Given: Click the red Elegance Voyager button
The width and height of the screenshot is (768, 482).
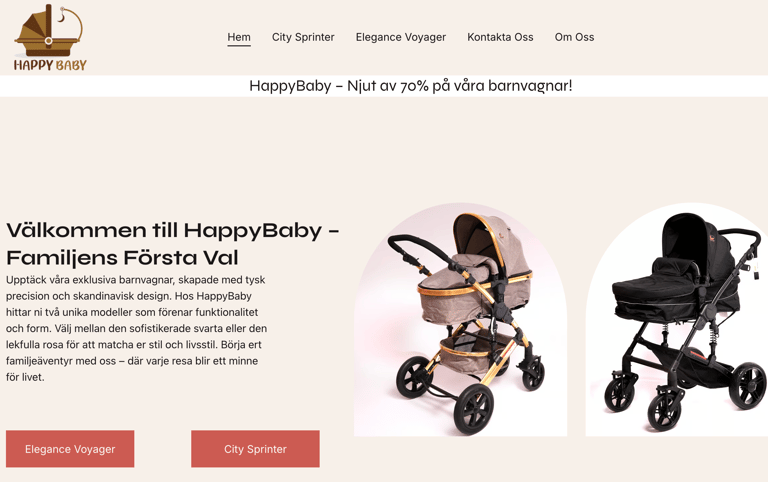Looking at the screenshot, I should tap(70, 449).
